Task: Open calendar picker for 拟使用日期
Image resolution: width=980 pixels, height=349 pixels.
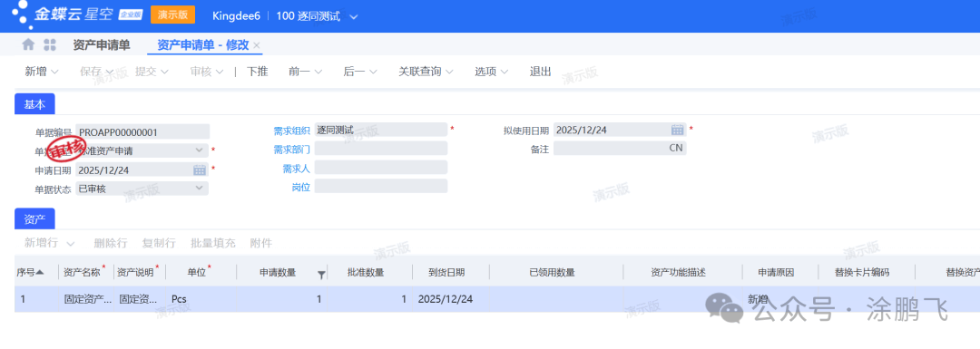Action: (x=678, y=130)
